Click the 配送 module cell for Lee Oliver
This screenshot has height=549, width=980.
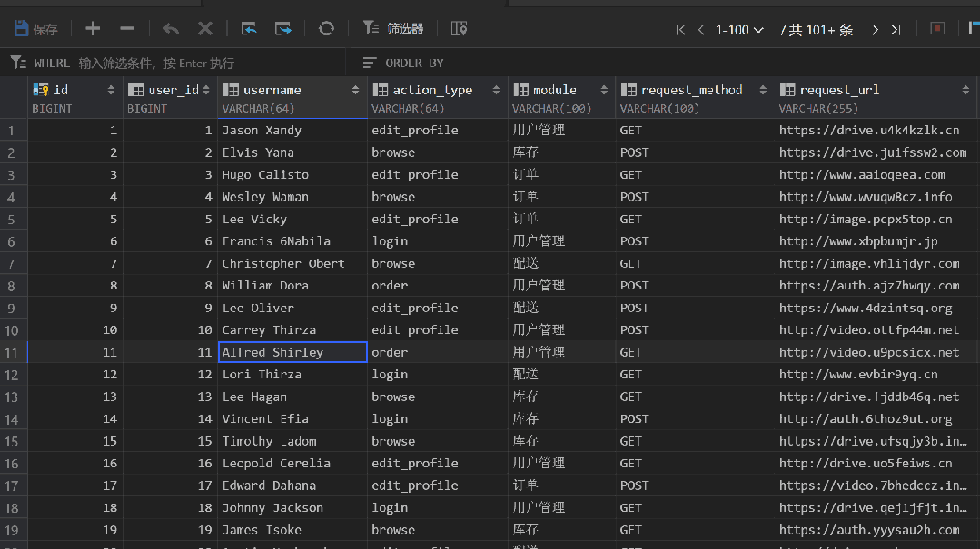pyautogui.click(x=561, y=308)
